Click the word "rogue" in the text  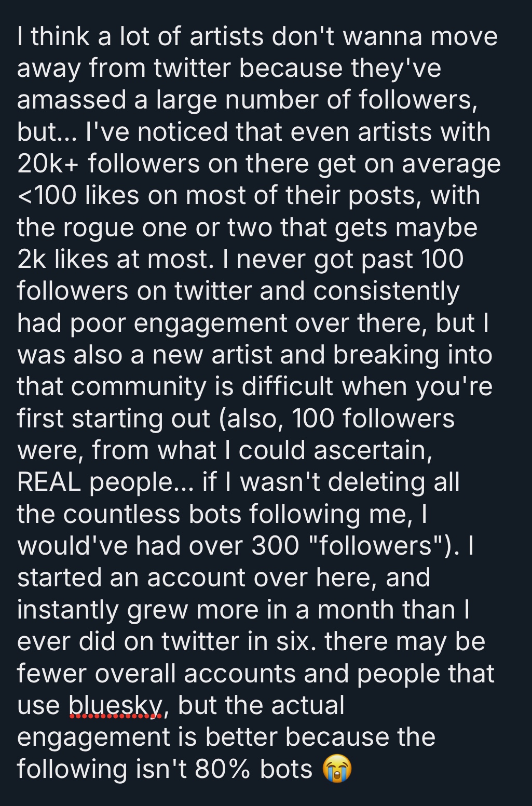click(x=101, y=228)
